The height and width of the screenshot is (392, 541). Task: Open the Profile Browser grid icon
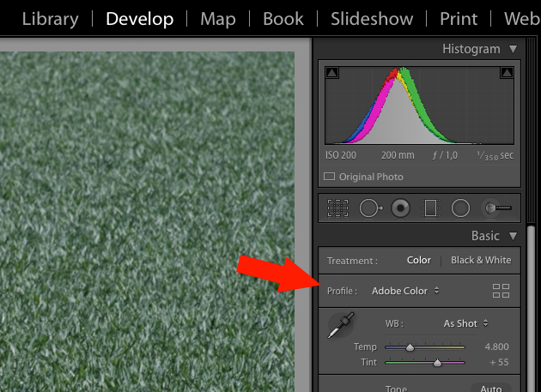[x=501, y=291]
